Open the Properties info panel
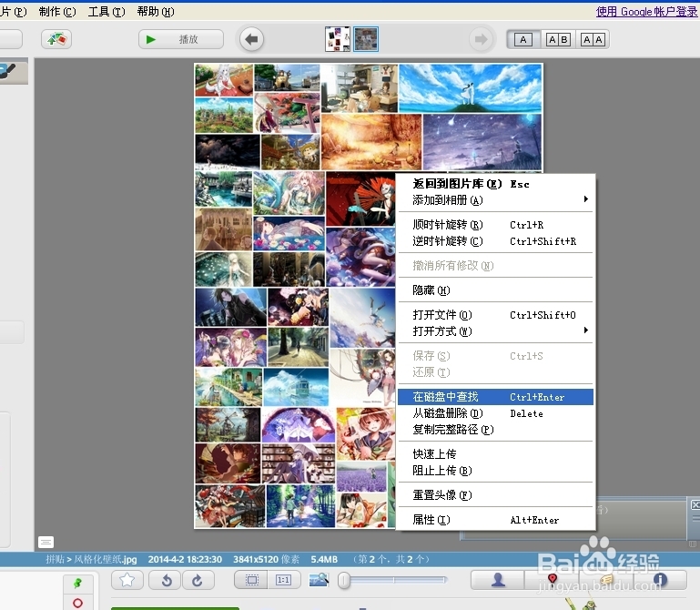This screenshot has width=700, height=610. (x=660, y=580)
